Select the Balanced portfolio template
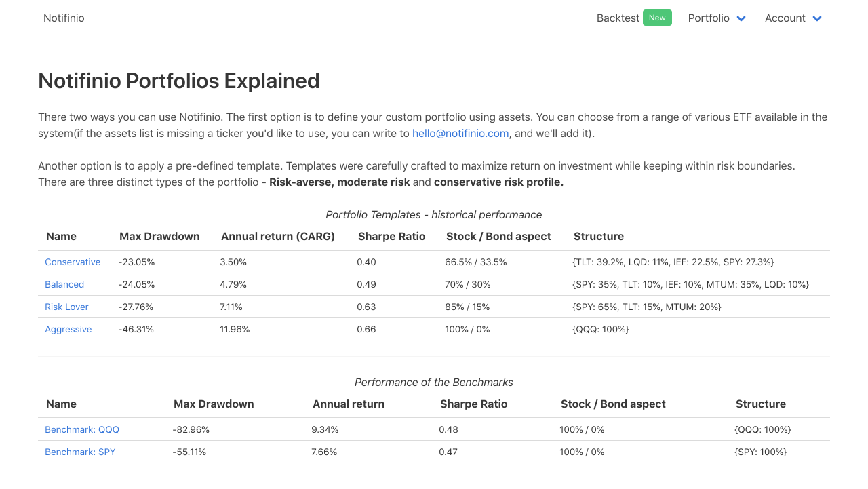Image resolution: width=868 pixels, height=489 pixels. pyautogui.click(x=64, y=284)
